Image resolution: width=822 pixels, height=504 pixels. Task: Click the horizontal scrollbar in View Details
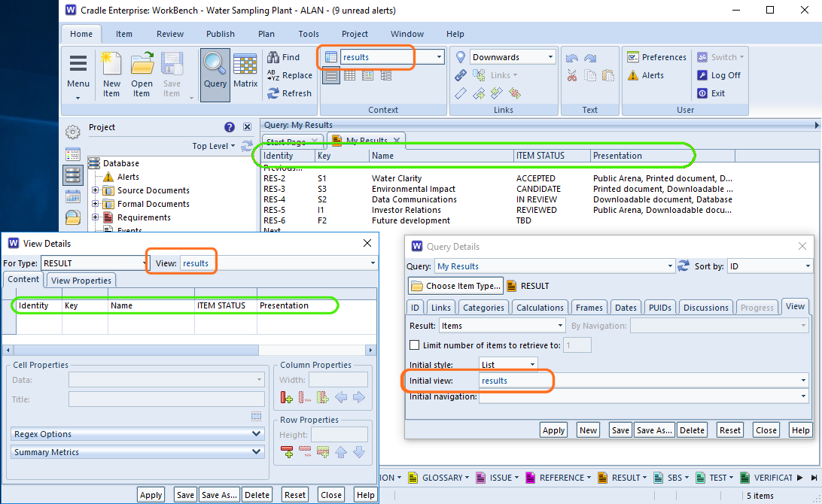tap(135, 350)
